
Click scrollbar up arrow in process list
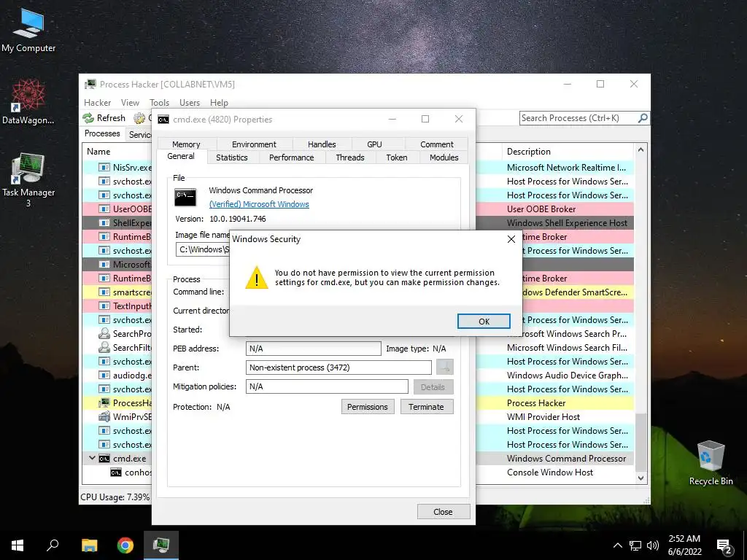tap(640, 149)
